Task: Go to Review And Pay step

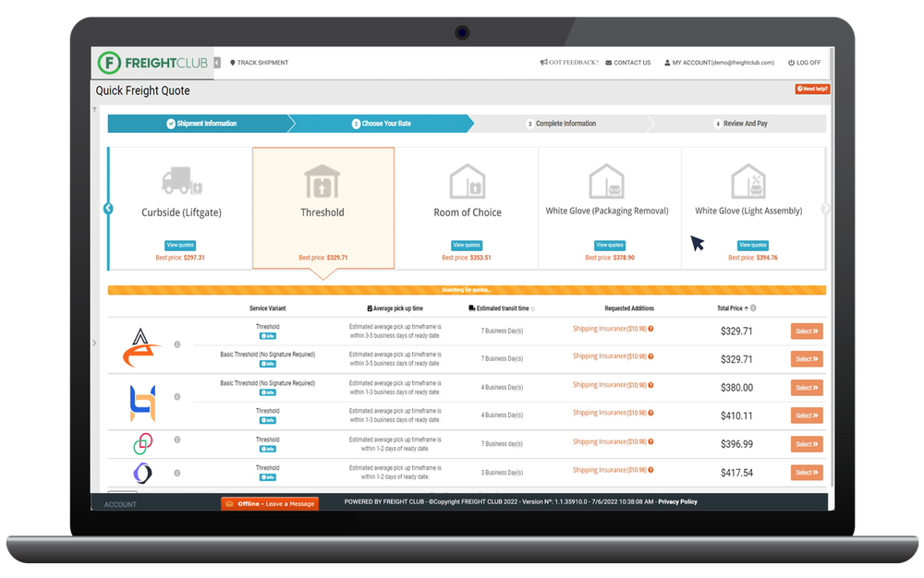Action: (740, 124)
